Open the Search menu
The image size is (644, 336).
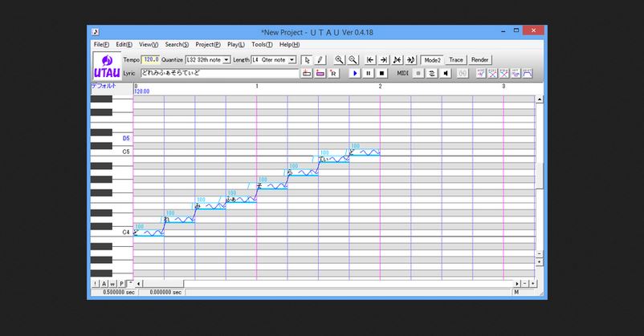tap(177, 44)
